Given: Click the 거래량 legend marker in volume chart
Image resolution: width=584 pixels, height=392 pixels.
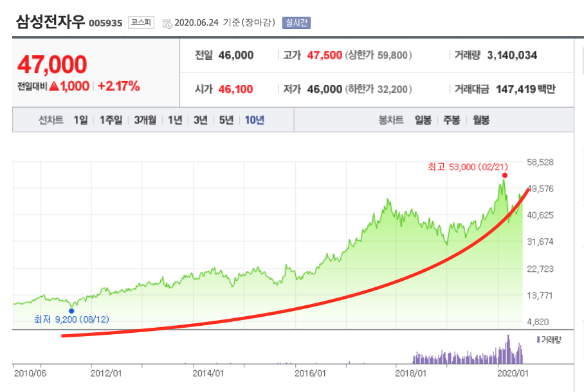Looking at the screenshot, I should 538,339.
